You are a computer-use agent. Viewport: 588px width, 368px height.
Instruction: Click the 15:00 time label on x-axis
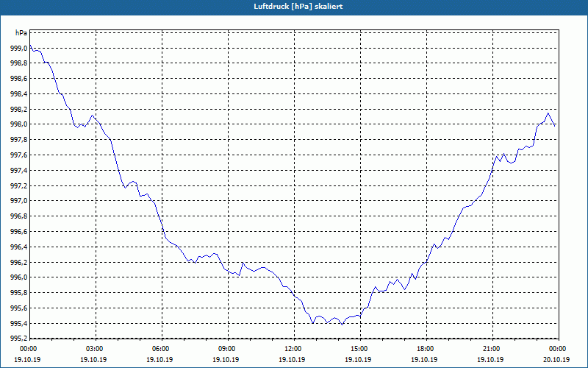coord(359,349)
